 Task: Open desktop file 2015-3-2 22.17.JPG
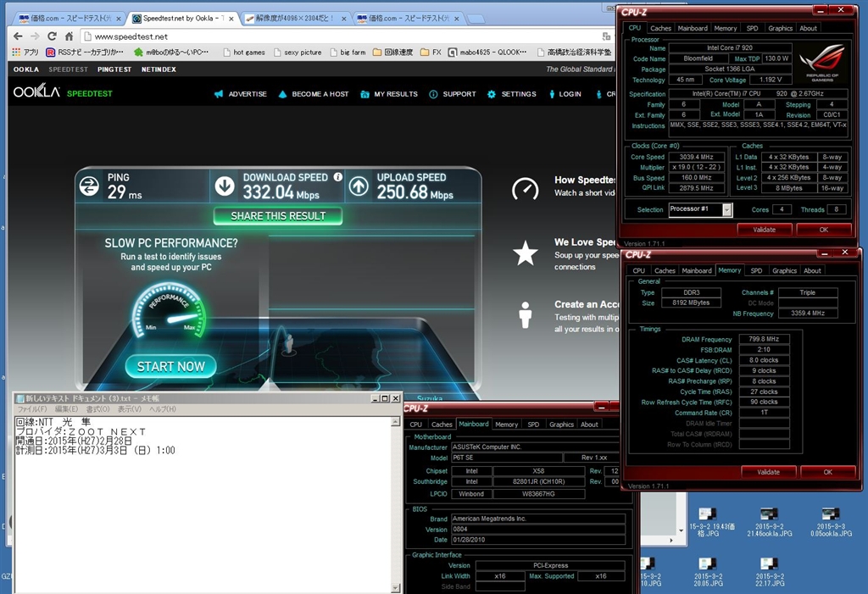pyautogui.click(x=768, y=572)
